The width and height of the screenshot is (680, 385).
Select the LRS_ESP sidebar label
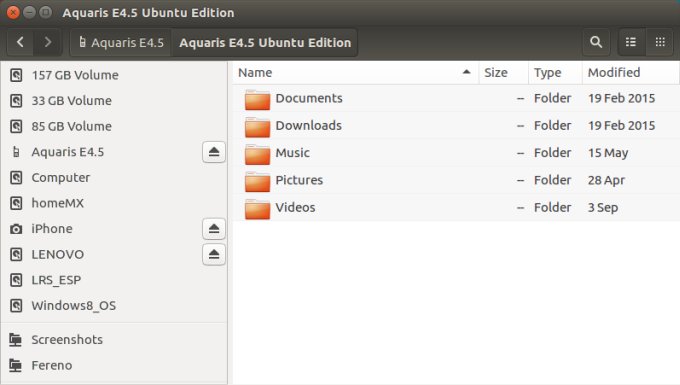[x=56, y=280]
